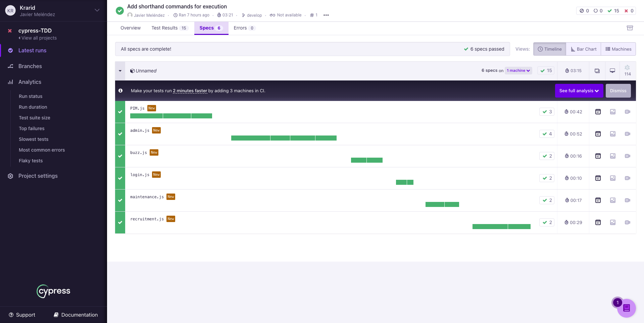
Task: Click the monitor icon in Unnamed group header
Action: click(x=612, y=71)
